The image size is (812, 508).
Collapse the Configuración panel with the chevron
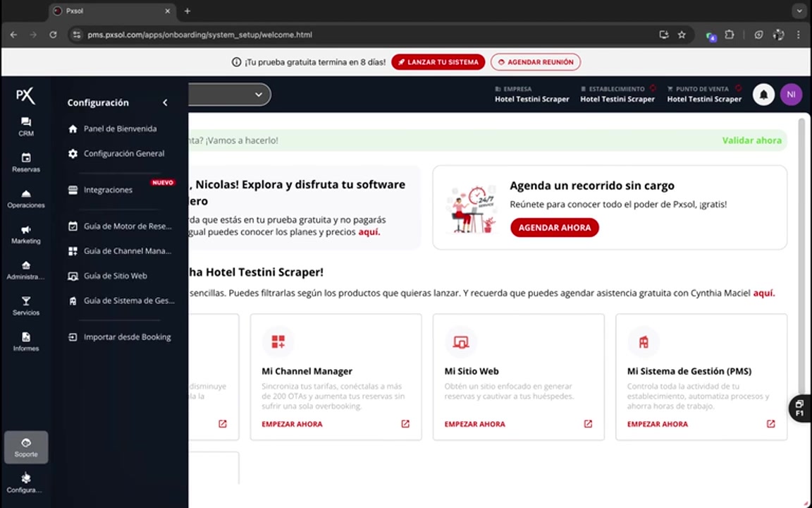click(x=165, y=102)
